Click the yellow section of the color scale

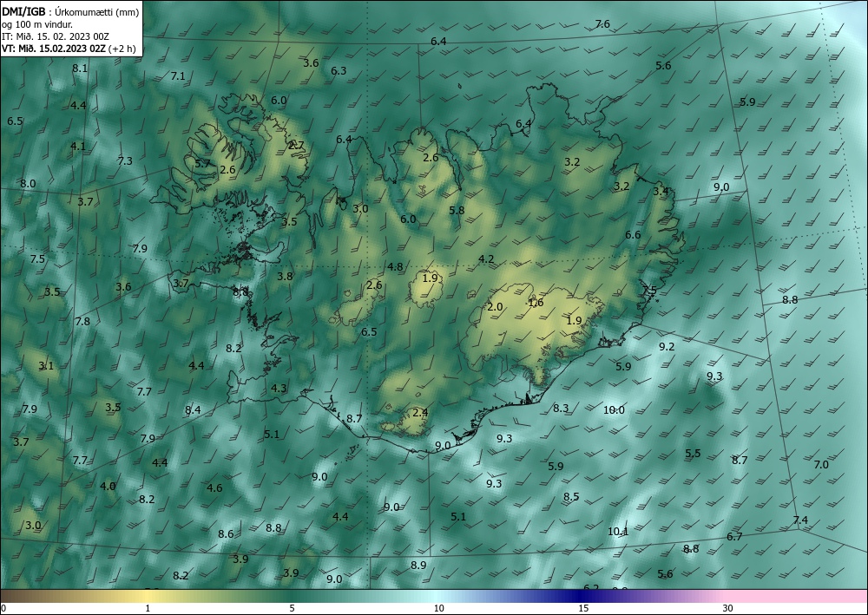pyautogui.click(x=148, y=596)
